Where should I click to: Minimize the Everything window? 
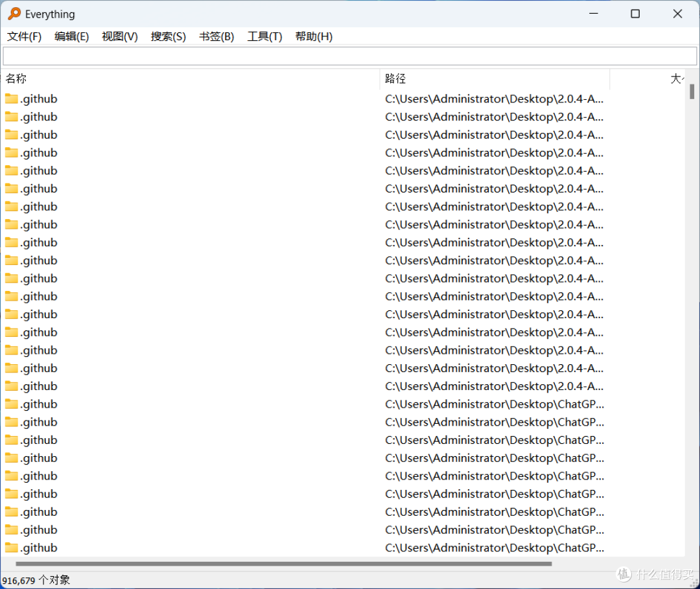[x=593, y=14]
